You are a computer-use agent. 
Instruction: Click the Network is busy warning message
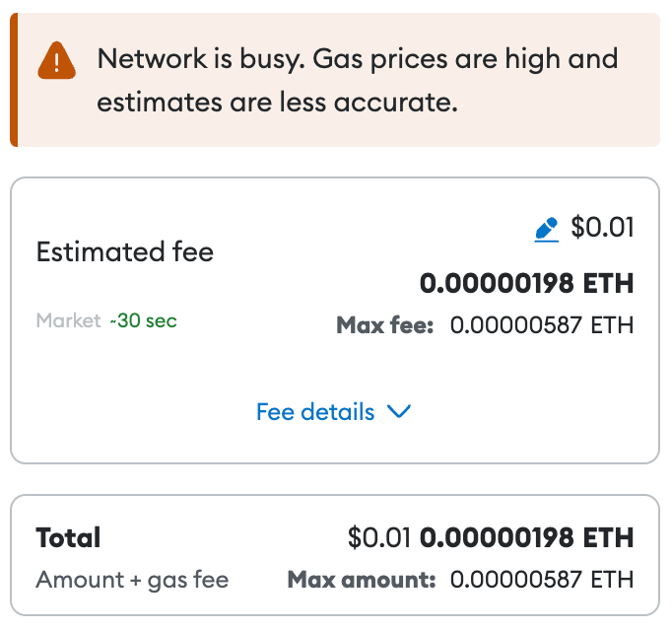pos(357,59)
